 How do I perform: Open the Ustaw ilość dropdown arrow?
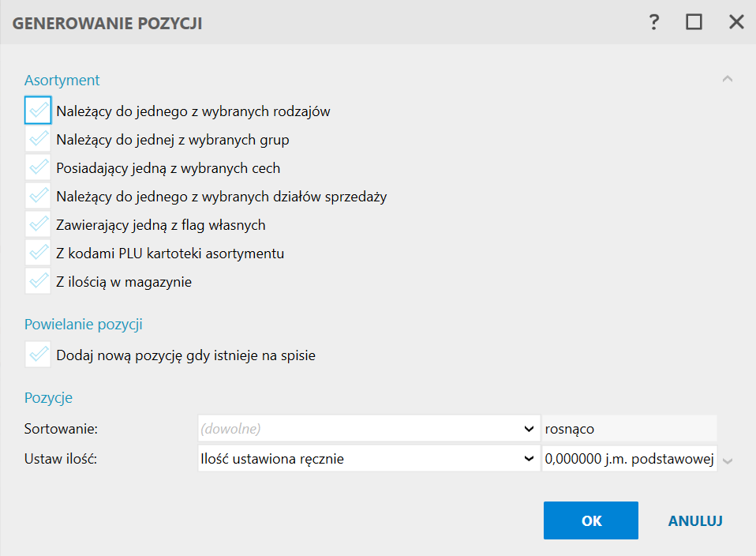(x=529, y=459)
